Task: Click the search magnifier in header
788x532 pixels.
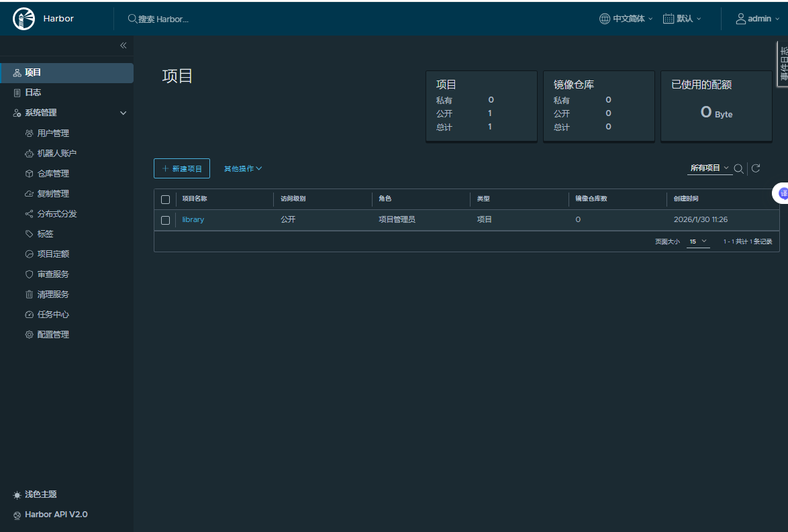Action: pos(132,19)
